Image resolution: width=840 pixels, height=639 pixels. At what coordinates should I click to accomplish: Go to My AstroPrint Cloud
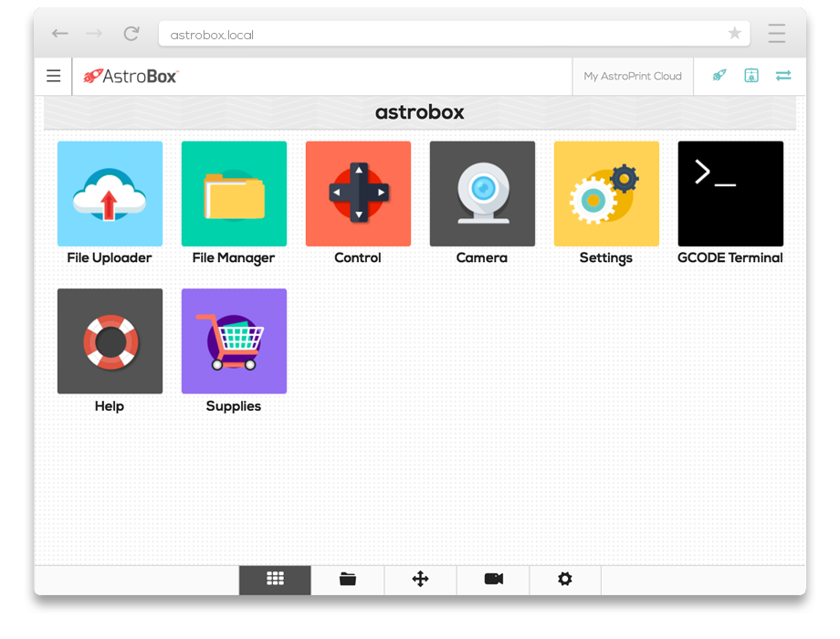[633, 76]
